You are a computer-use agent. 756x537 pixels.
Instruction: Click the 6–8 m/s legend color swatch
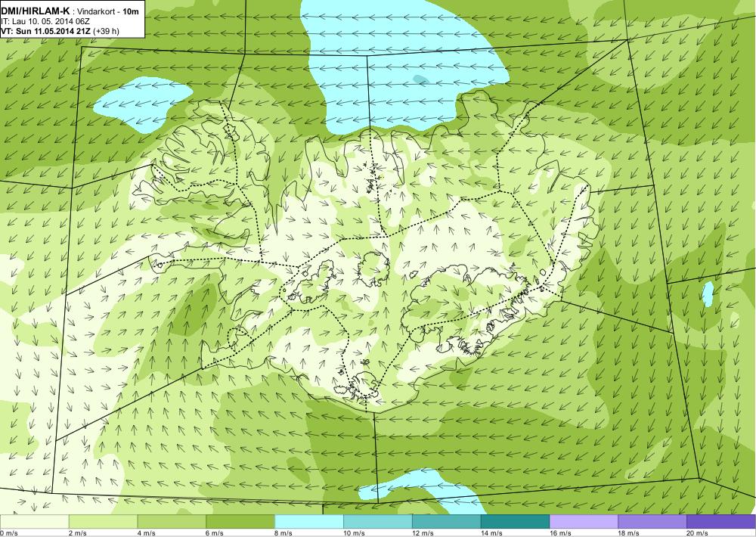240,522
